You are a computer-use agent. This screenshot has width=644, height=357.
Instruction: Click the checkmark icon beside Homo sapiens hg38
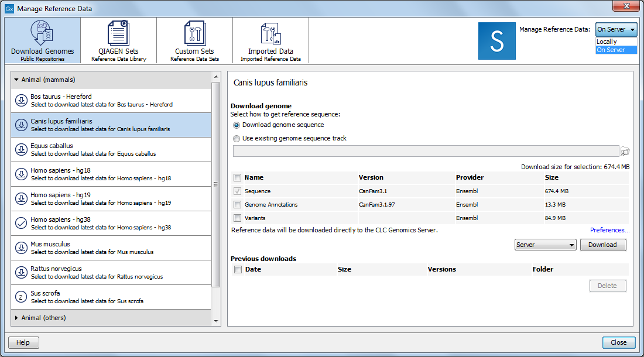coord(20,223)
